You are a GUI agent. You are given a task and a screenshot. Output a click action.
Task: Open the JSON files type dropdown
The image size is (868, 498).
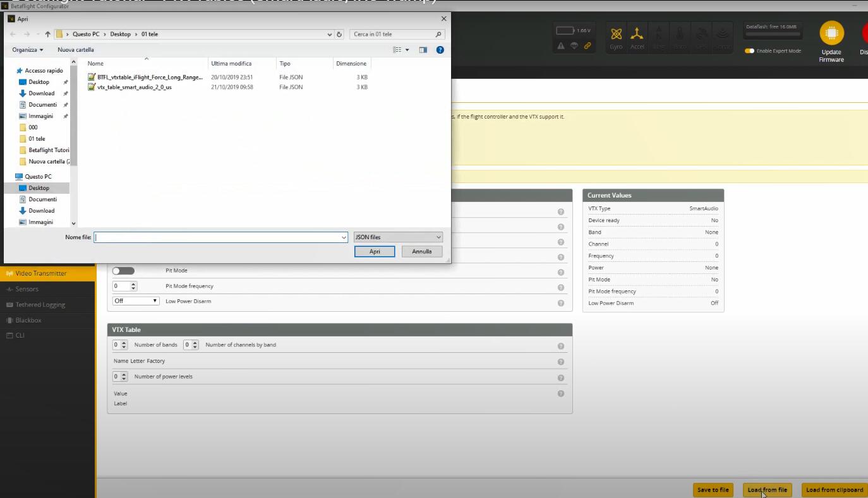click(398, 237)
